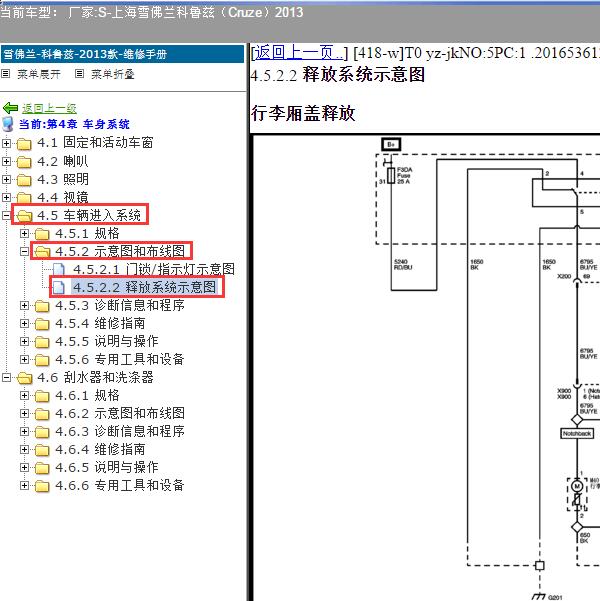Expand the 4.5.3 诊断信息和程序 node
Image resolution: width=600 pixels, height=601 pixels.
(24, 305)
